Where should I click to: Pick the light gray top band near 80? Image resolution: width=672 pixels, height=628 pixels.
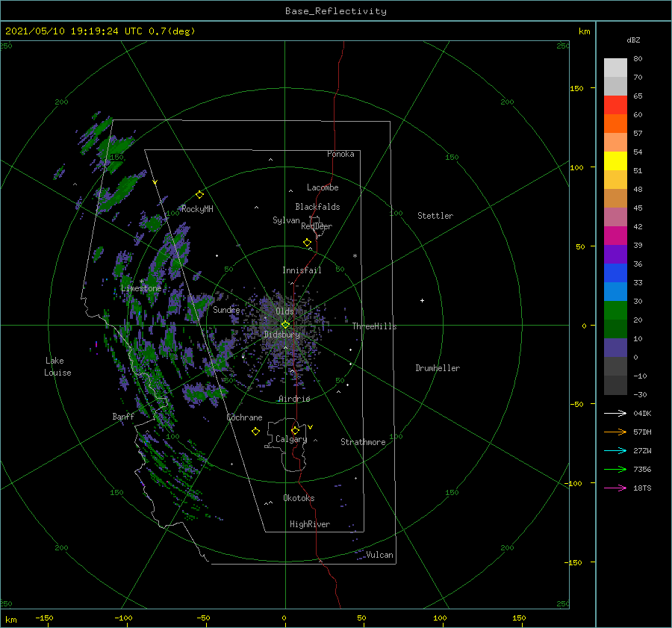(615, 68)
